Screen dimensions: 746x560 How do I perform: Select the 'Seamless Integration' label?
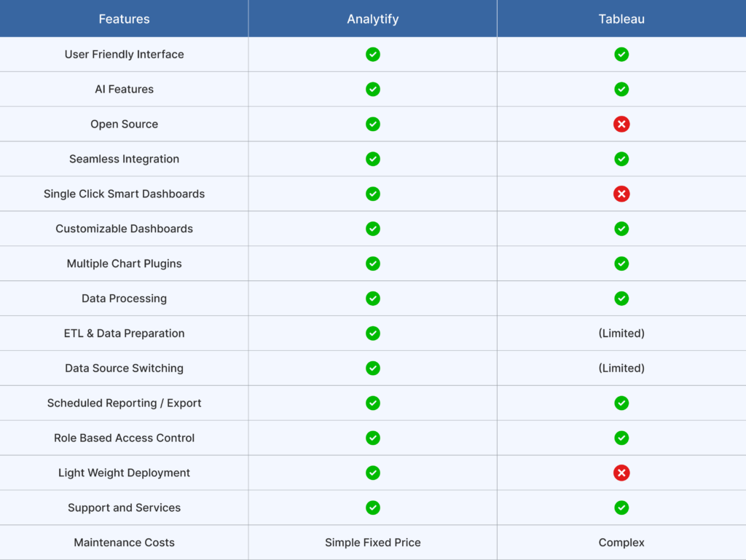tap(124, 159)
